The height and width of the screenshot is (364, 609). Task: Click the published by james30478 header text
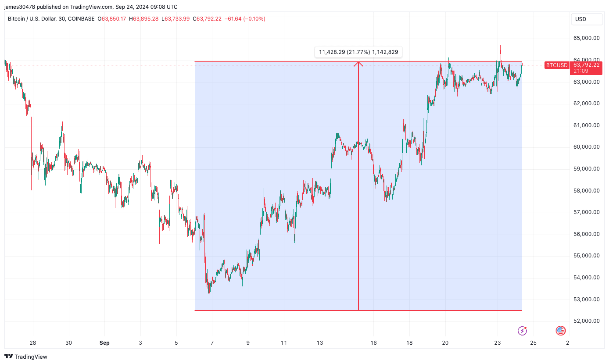point(91,7)
